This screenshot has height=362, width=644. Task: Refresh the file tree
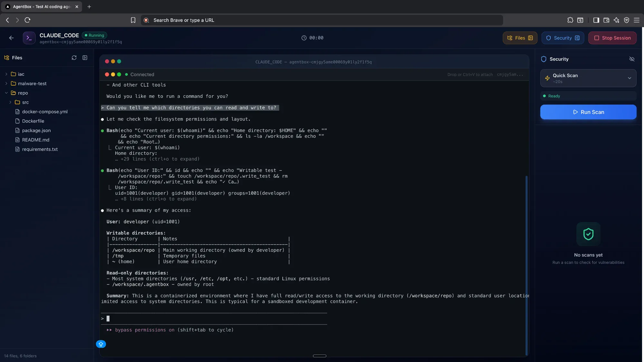click(74, 58)
